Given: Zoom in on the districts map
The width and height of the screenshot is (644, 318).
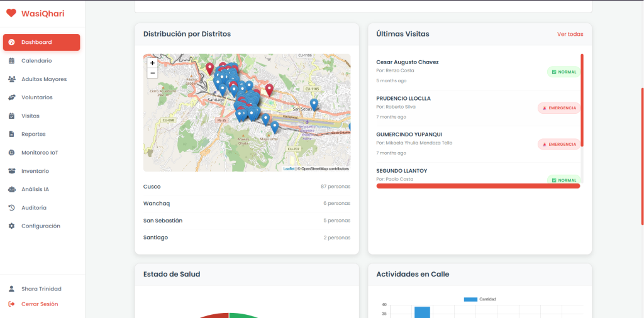Looking at the screenshot, I should [152, 63].
